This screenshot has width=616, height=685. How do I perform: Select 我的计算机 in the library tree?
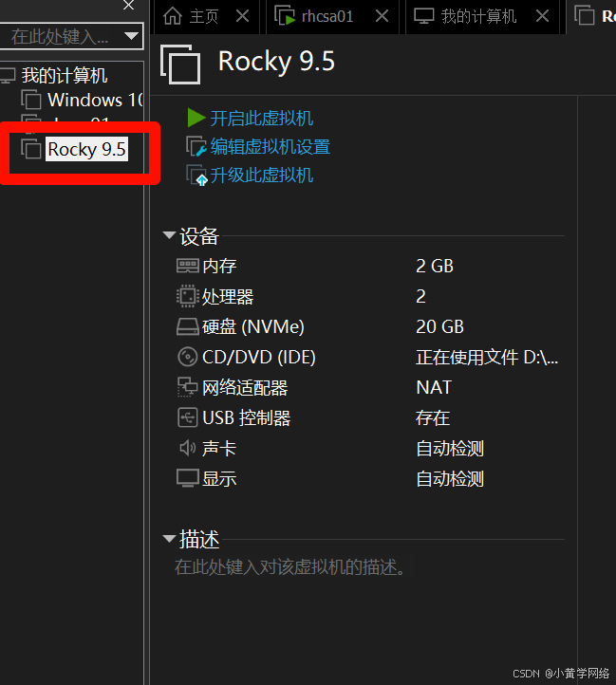(65, 75)
